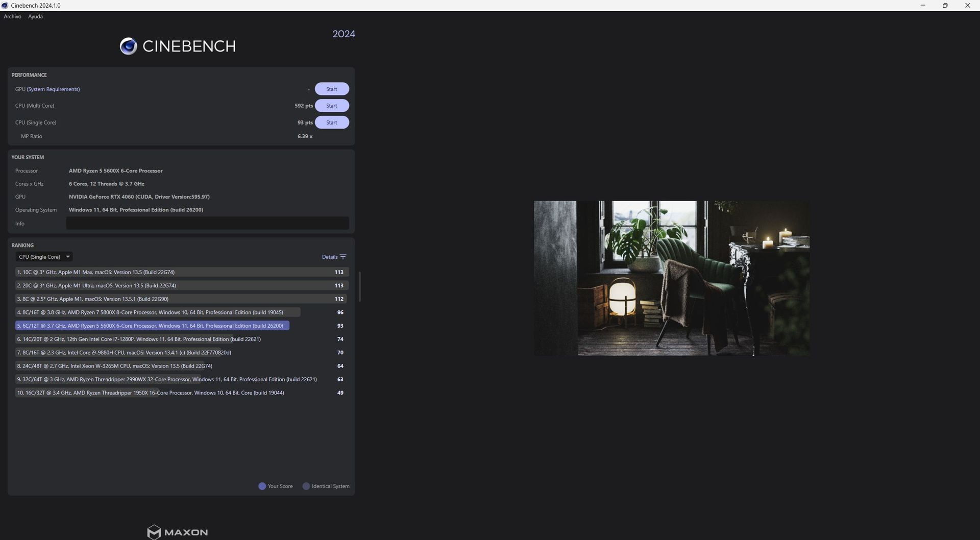Select ranking row 10 Threadripper 1950X
This screenshot has width=980, height=540.
[182, 392]
